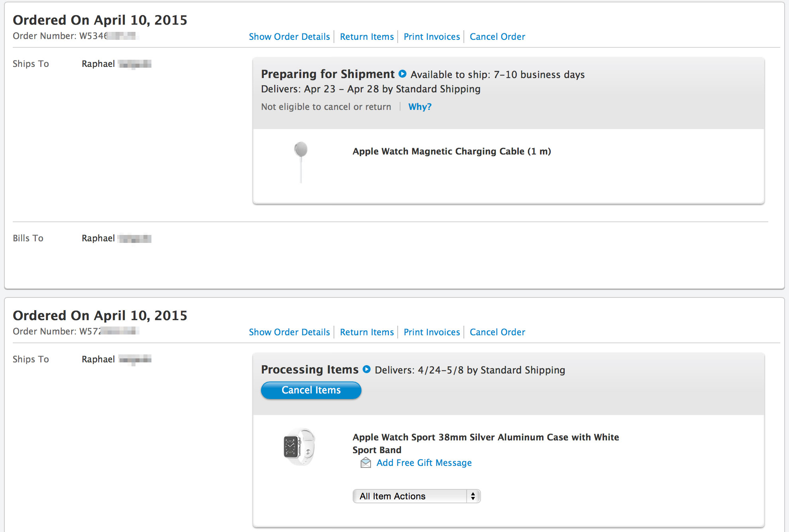Image resolution: width=789 pixels, height=532 pixels.
Task: Click Return Items on the second order
Action: click(367, 332)
